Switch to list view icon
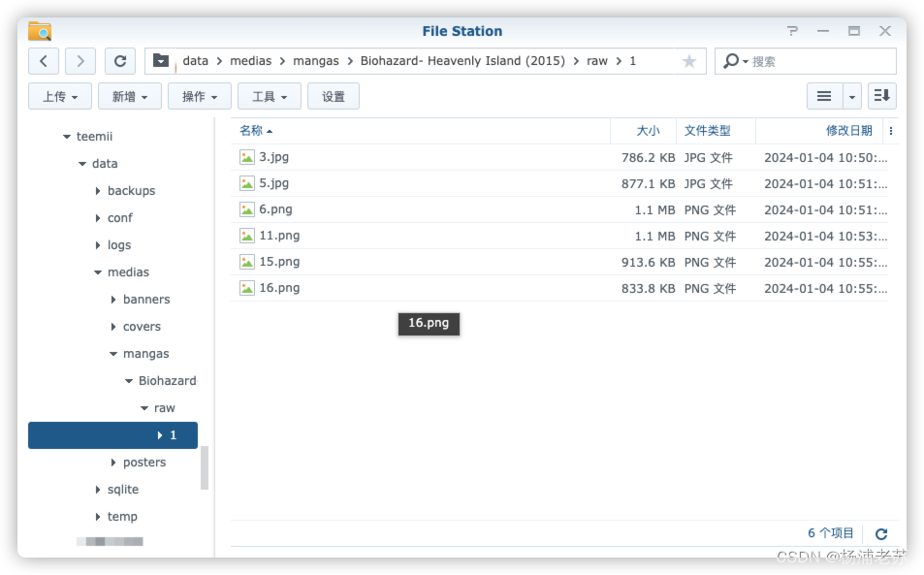This screenshot has height=575, width=924. pos(824,96)
